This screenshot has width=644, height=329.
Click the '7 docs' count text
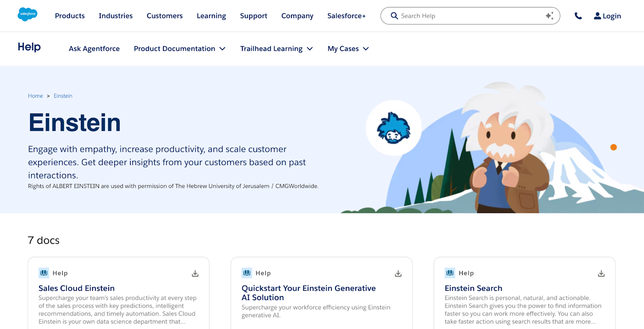pos(43,240)
